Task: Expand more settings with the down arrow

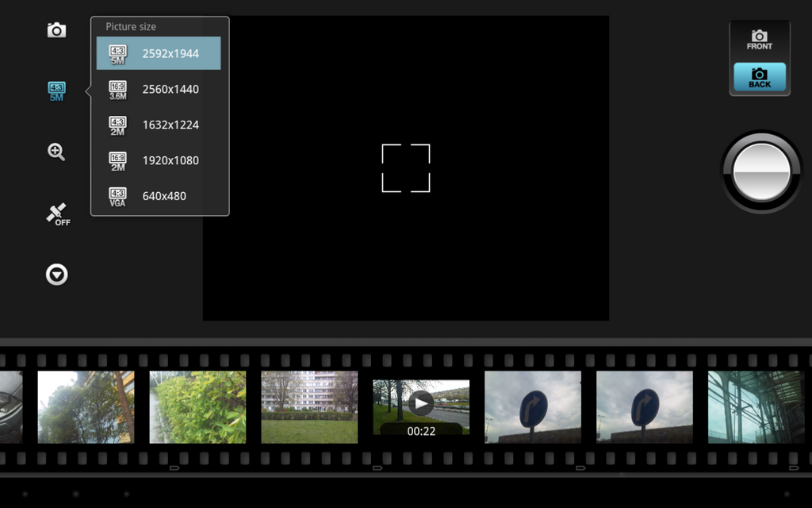Action: 56,275
